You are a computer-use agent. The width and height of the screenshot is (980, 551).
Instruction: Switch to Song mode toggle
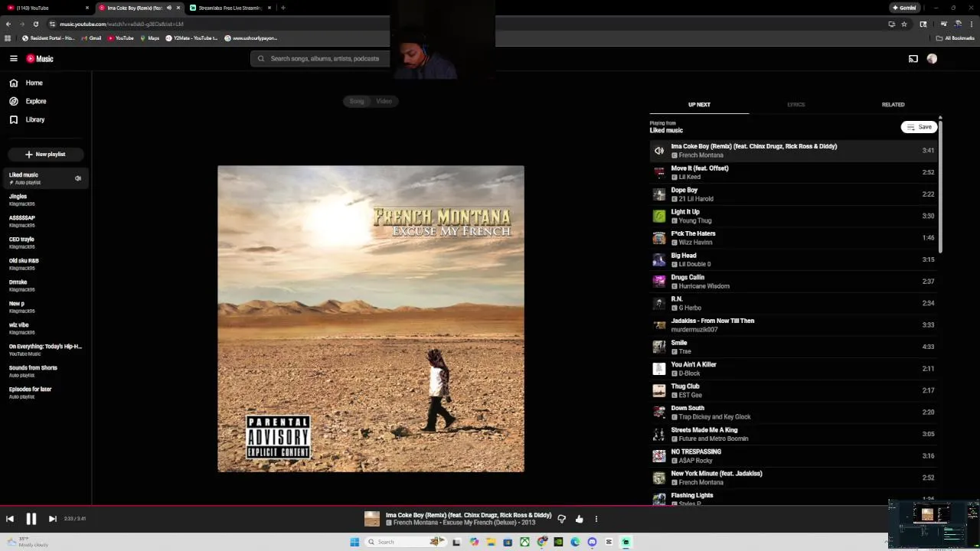(x=357, y=101)
